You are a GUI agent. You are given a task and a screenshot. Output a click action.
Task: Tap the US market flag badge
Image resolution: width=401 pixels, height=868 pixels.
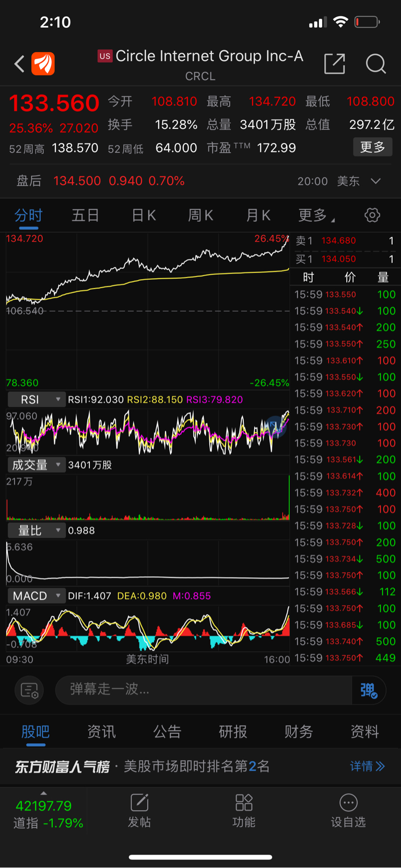pyautogui.click(x=105, y=56)
